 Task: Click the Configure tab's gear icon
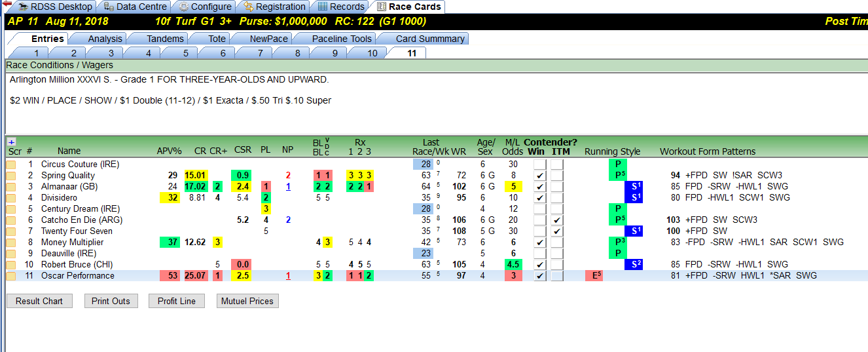[184, 7]
